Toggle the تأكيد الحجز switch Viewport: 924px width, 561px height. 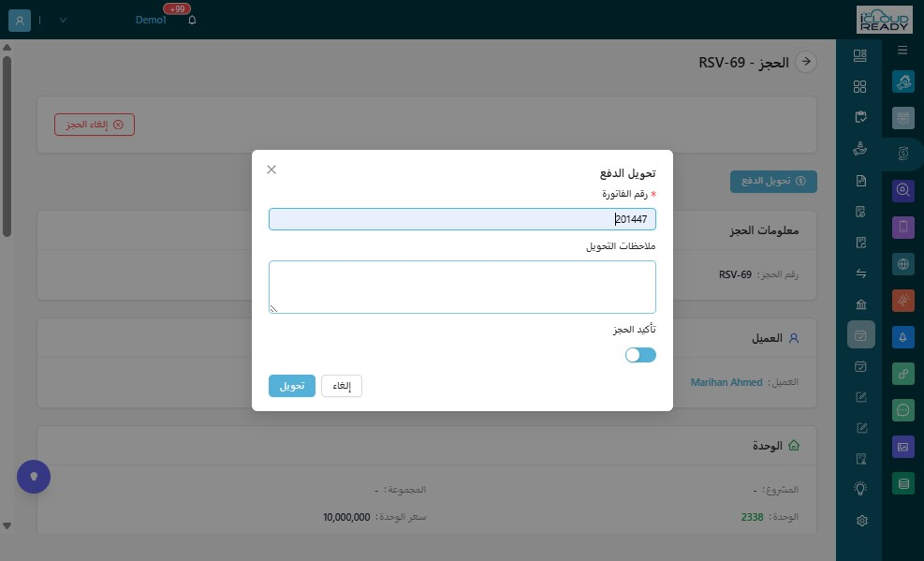tap(640, 355)
